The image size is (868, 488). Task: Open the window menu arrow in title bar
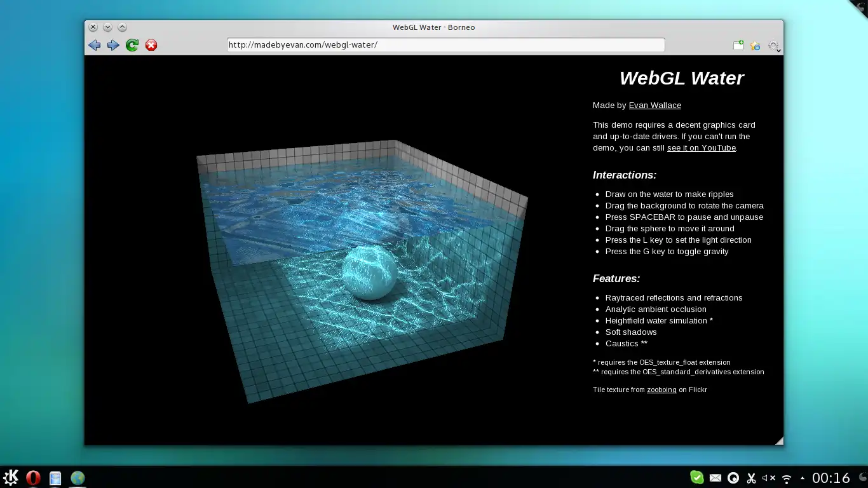[x=107, y=27]
